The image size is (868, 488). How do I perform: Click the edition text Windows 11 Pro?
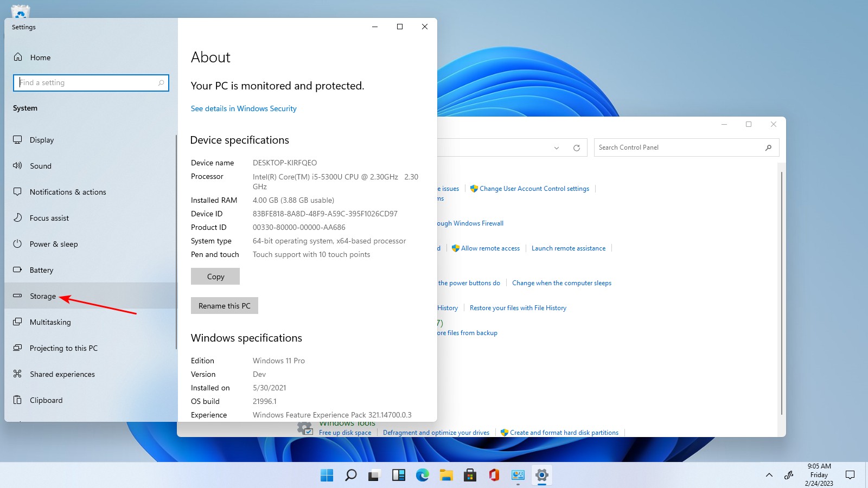279,361
